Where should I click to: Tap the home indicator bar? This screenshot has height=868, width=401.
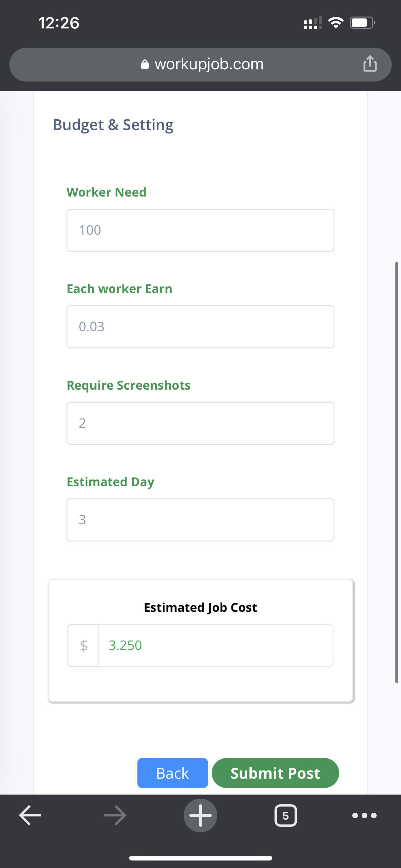click(x=200, y=858)
